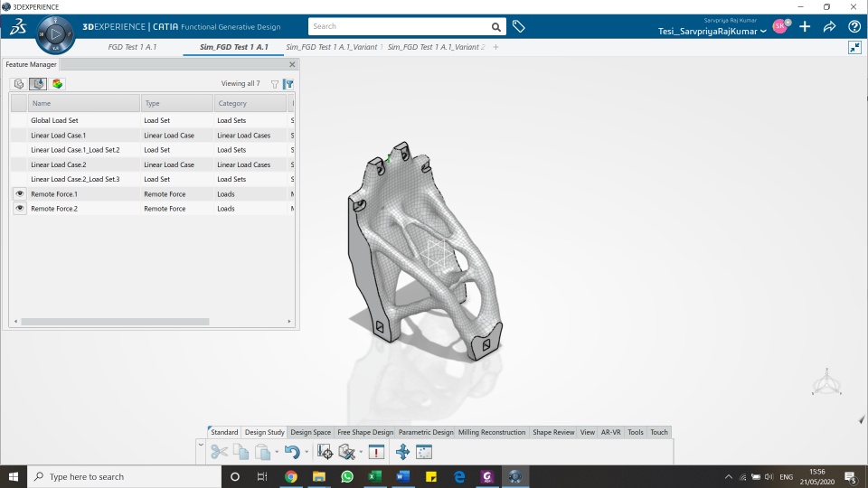Screen dimensions: 868x488
Task: Click the crosshair positioning tool icon
Action: click(325, 452)
